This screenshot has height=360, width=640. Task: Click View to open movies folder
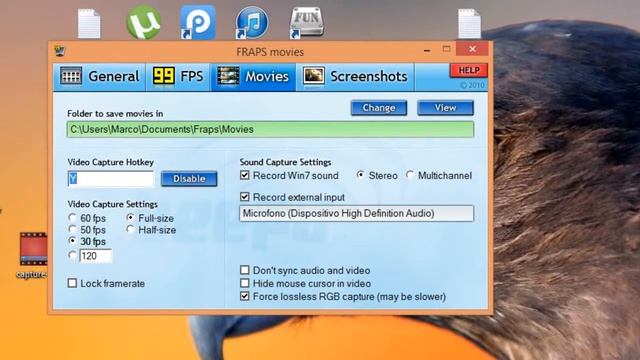pyautogui.click(x=445, y=108)
